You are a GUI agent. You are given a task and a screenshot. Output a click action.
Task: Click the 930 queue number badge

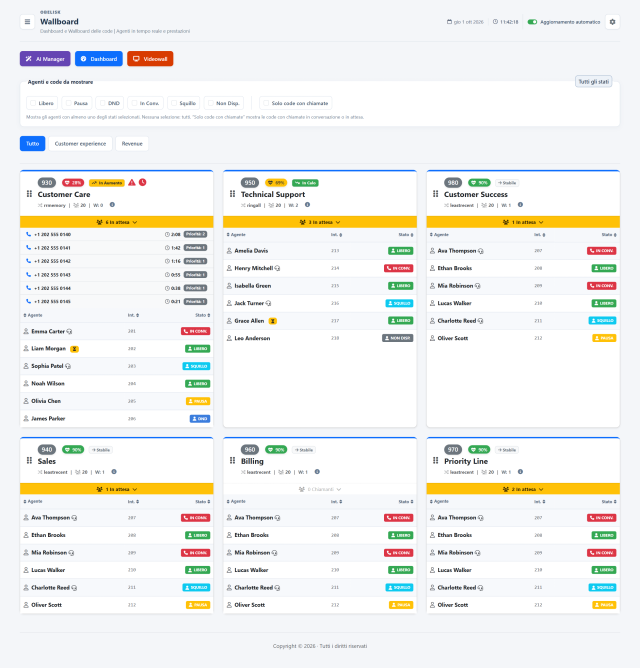(47, 183)
